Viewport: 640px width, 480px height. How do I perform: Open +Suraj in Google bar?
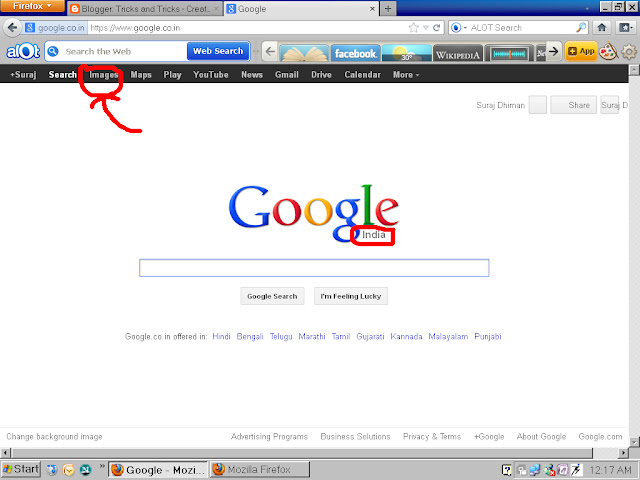23,75
